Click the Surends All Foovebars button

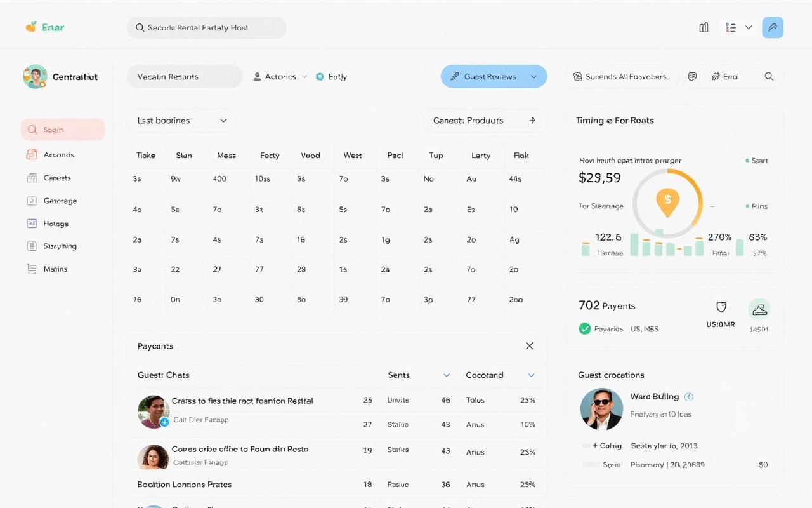point(620,76)
